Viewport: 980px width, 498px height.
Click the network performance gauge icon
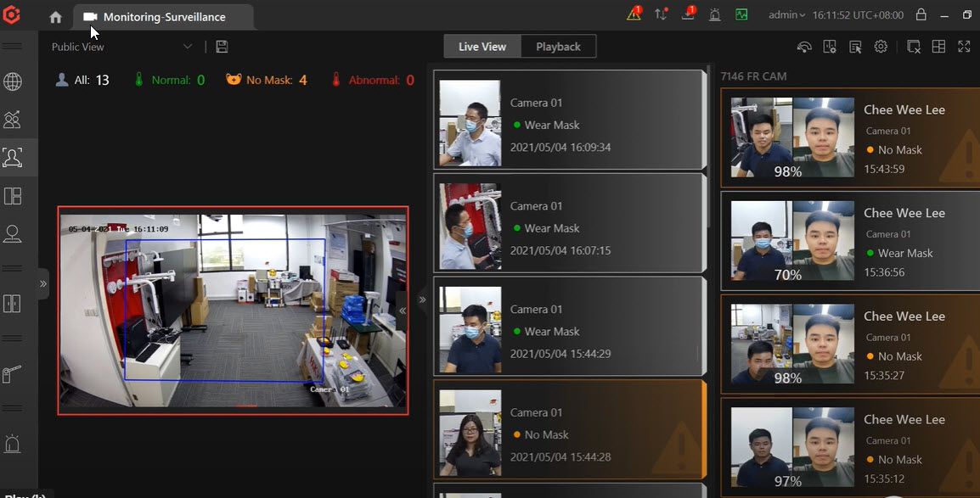pyautogui.click(x=804, y=47)
